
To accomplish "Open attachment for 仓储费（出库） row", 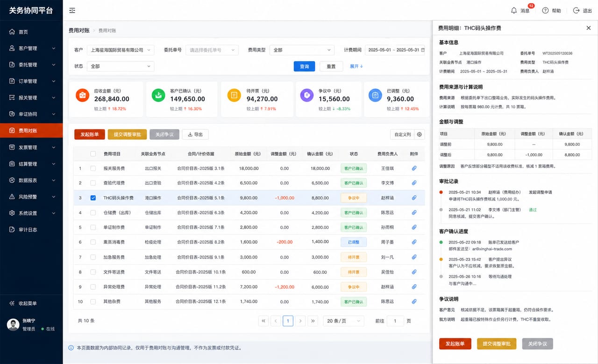I will [x=414, y=213].
